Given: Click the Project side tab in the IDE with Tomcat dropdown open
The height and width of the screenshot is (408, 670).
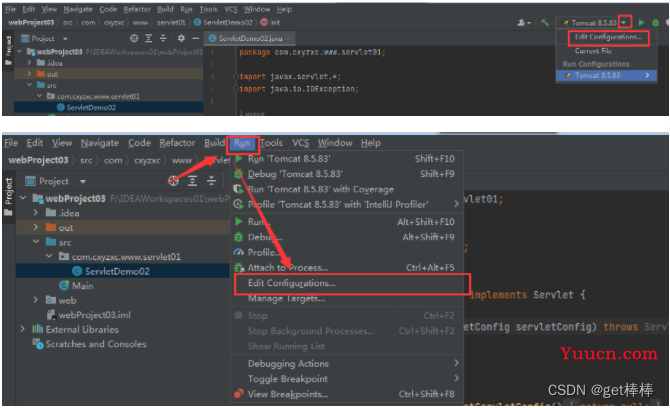Looking at the screenshot, I should click(x=8, y=50).
